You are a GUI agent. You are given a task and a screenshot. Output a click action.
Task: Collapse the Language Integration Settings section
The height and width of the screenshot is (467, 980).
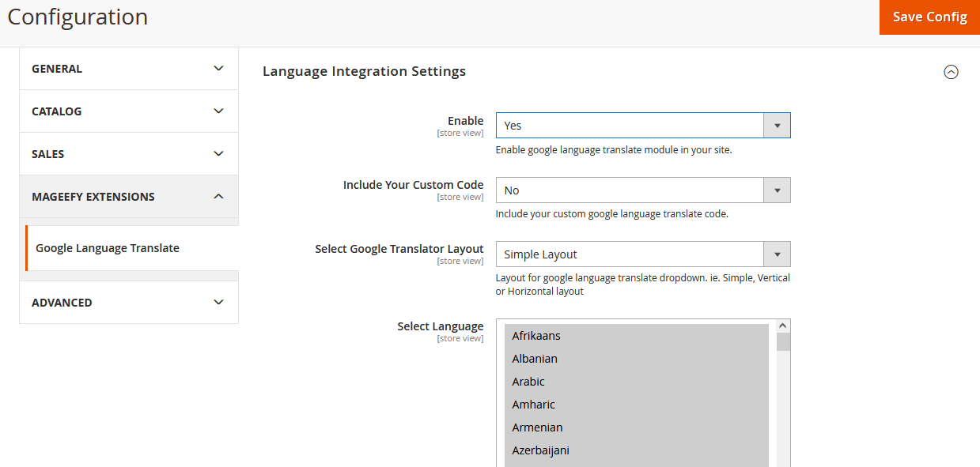(x=952, y=72)
